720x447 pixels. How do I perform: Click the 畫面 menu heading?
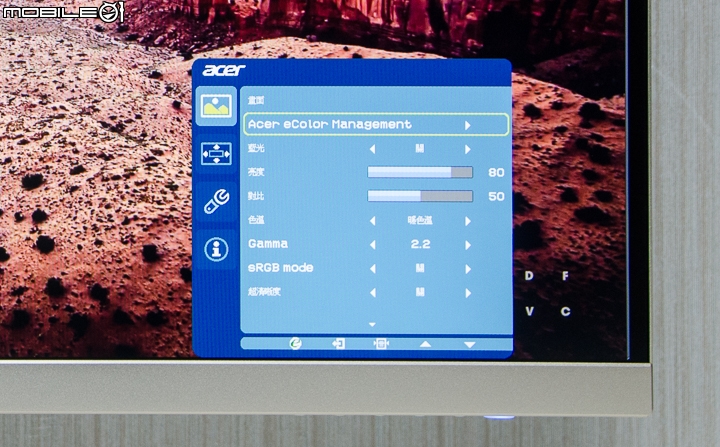[x=256, y=100]
